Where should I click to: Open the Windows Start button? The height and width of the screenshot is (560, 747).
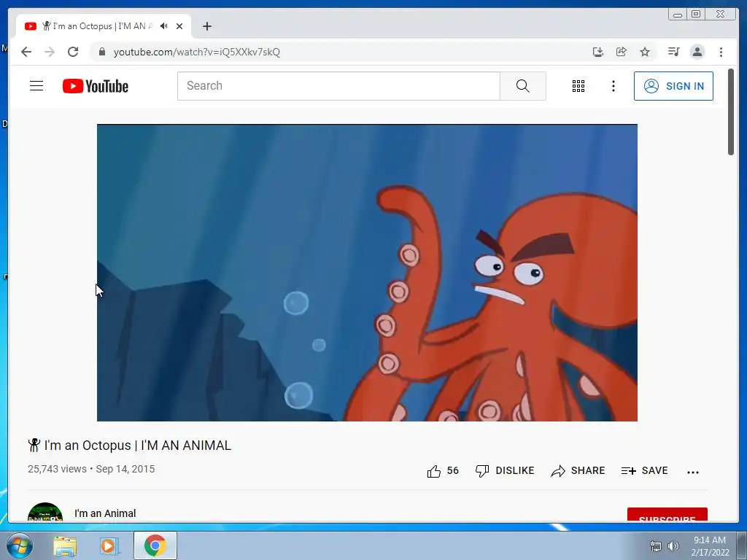20,545
